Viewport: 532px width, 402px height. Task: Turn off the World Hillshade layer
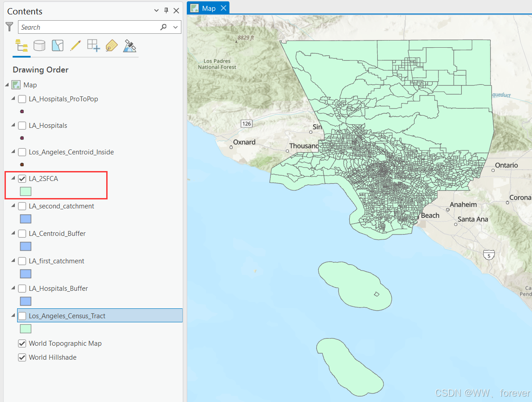pos(22,357)
